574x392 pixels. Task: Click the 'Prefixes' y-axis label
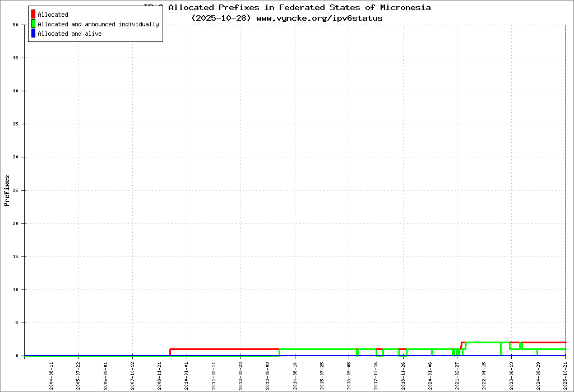(x=7, y=190)
